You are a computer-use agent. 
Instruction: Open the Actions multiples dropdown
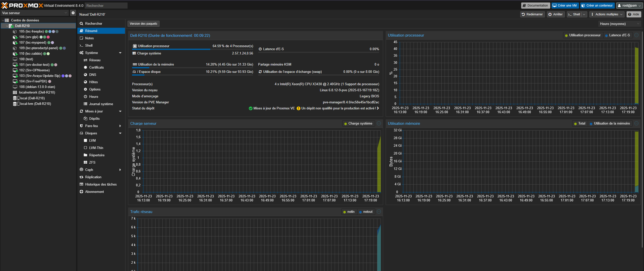click(607, 14)
